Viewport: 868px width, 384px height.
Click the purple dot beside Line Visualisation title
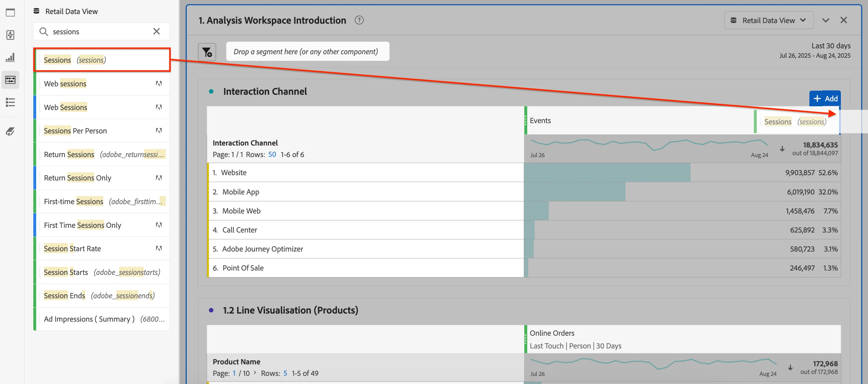211,310
